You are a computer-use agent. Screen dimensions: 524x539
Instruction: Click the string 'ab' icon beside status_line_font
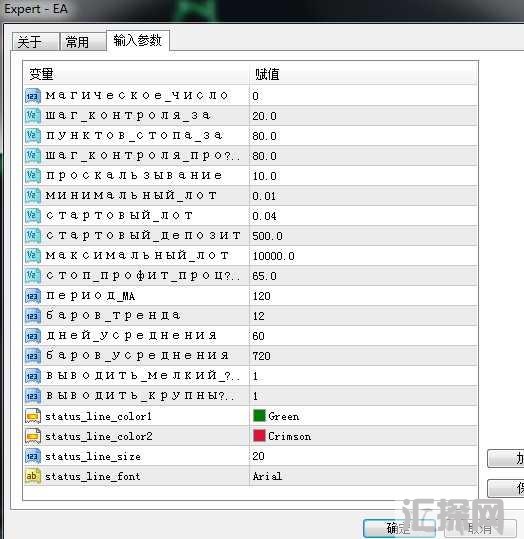coord(33,476)
